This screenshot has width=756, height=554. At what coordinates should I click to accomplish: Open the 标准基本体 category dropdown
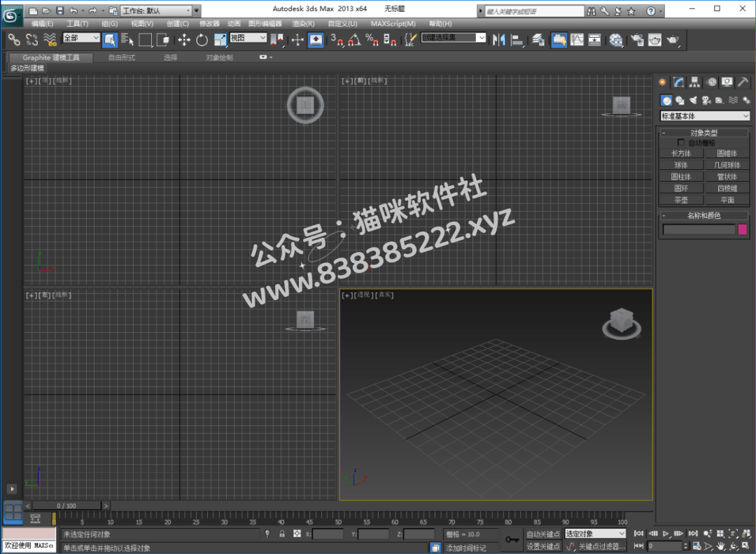tap(705, 116)
